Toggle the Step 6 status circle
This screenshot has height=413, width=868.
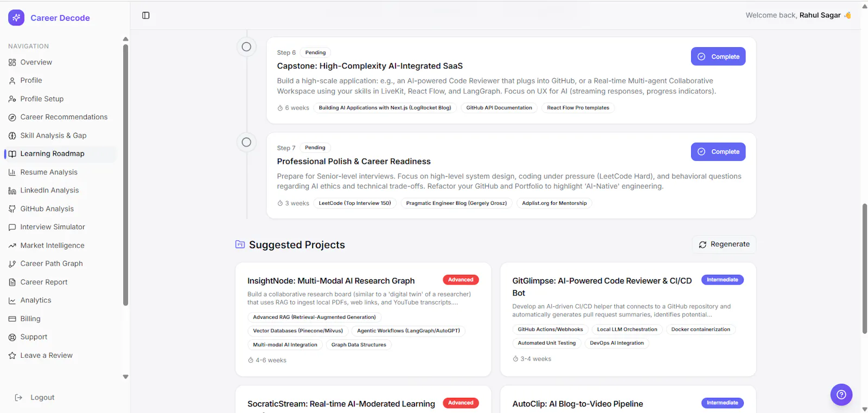(x=246, y=47)
